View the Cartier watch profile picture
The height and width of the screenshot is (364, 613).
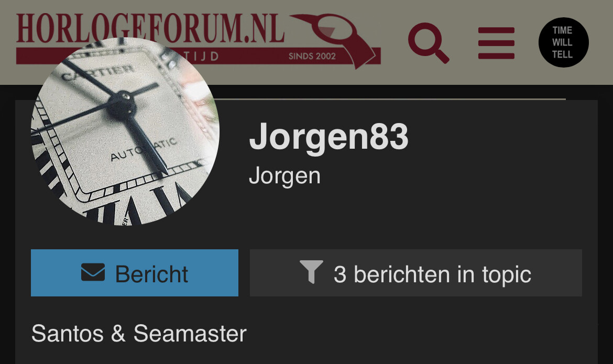point(125,131)
